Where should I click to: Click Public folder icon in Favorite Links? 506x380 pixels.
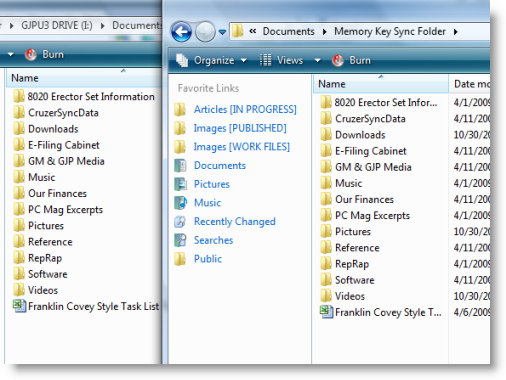coord(180,259)
